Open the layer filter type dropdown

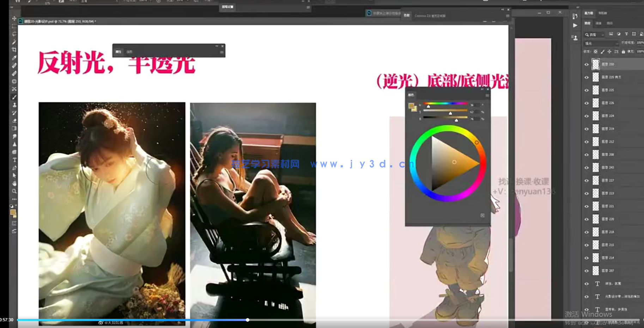(x=594, y=35)
